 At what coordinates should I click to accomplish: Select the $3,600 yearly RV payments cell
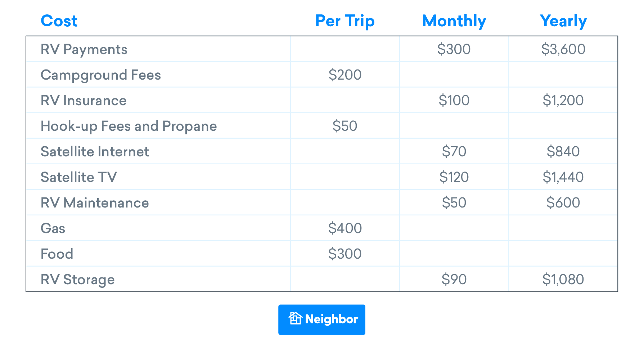(x=563, y=49)
